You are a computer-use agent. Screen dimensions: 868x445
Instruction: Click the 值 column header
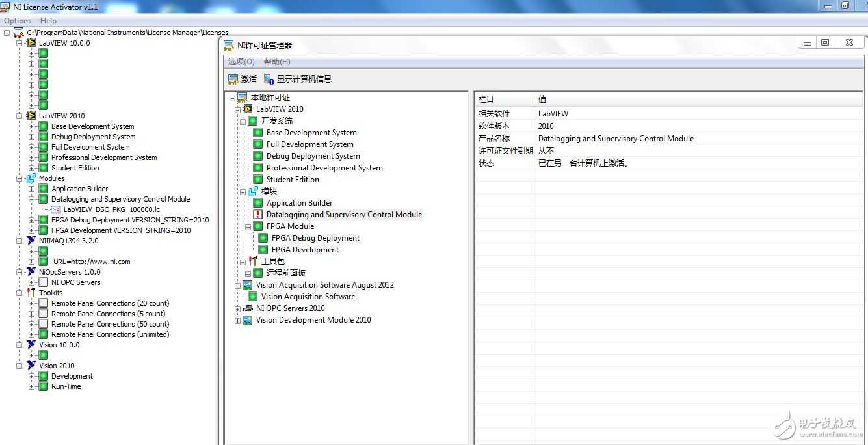(x=699, y=99)
